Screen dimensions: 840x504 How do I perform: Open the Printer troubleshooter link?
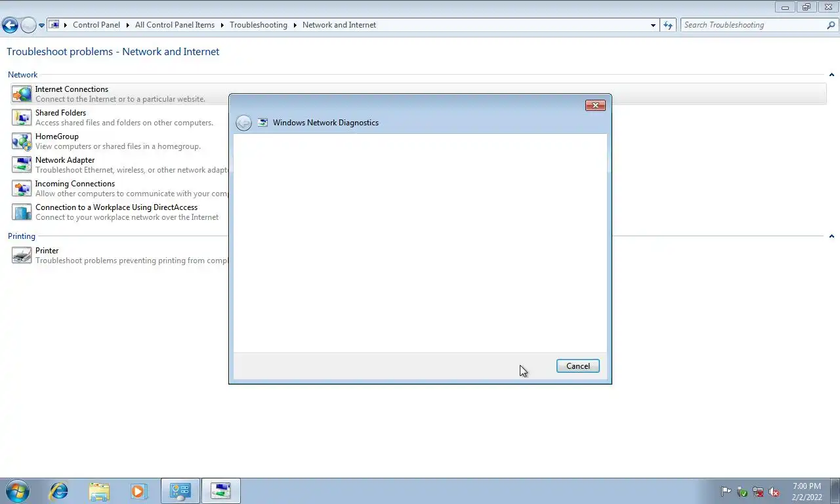47,251
